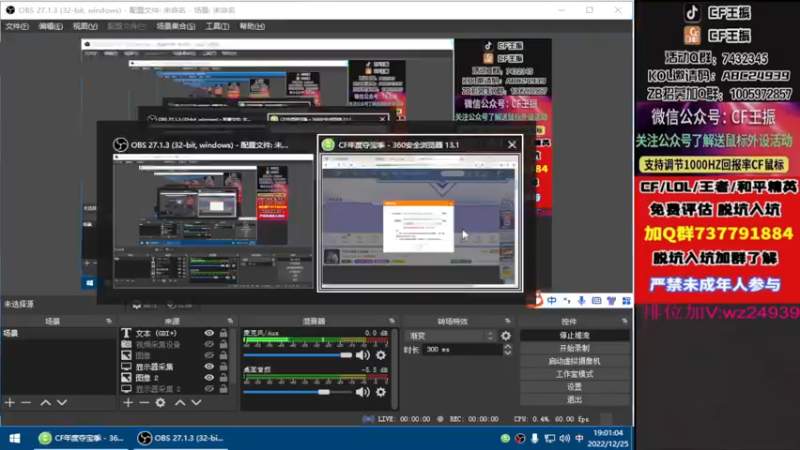Open 麦克风/Aux audio settings gear
The height and width of the screenshot is (450, 800).
[381, 355]
